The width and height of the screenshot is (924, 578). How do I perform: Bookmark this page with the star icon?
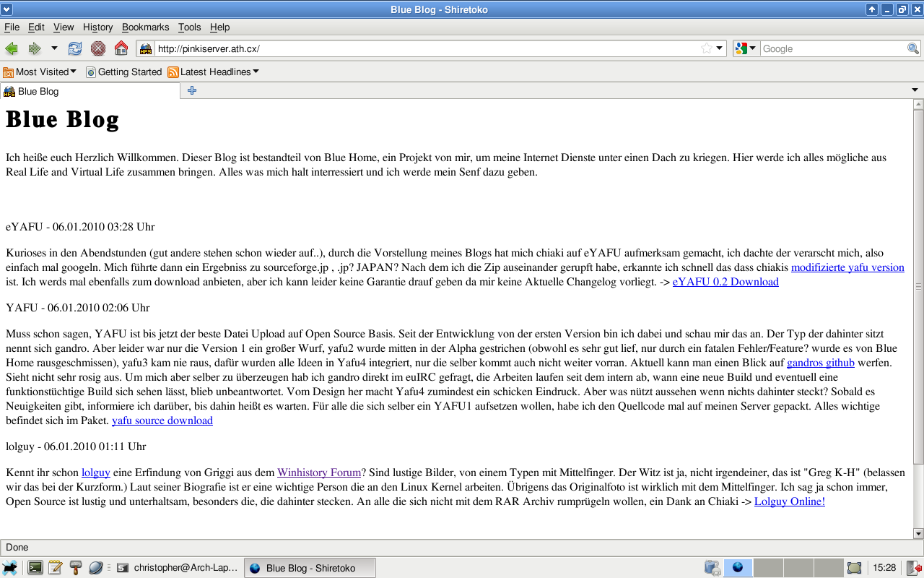(x=707, y=48)
